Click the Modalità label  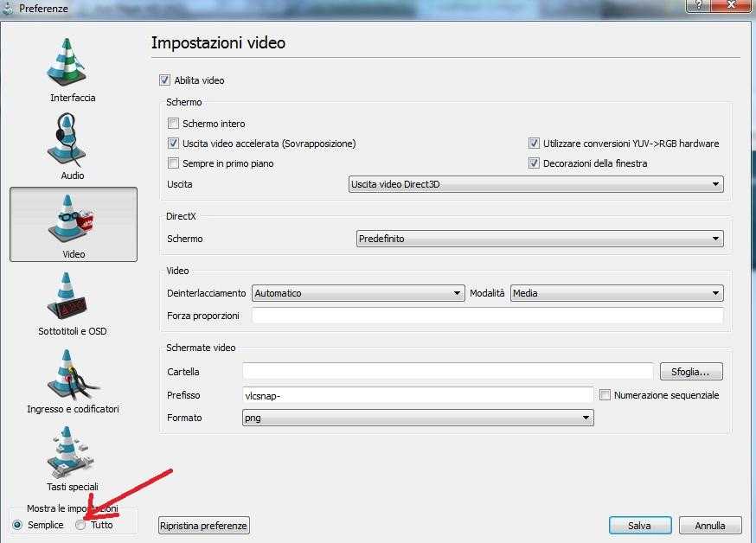487,293
